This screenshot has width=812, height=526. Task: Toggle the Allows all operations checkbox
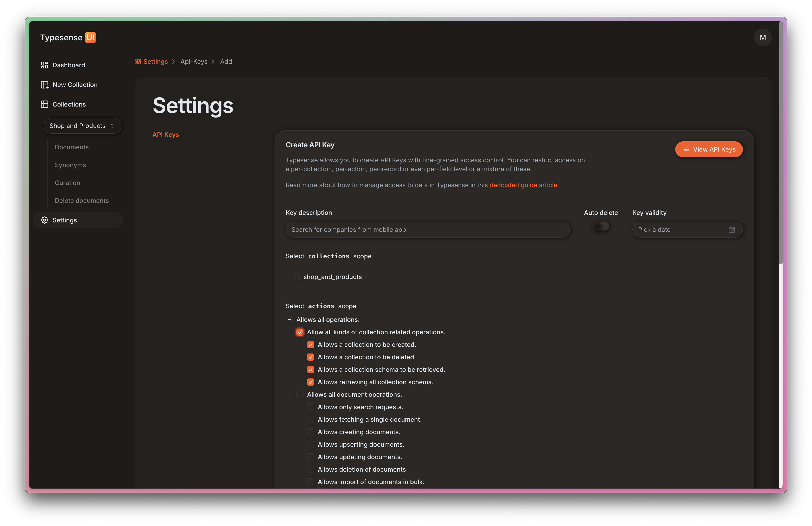(x=289, y=320)
